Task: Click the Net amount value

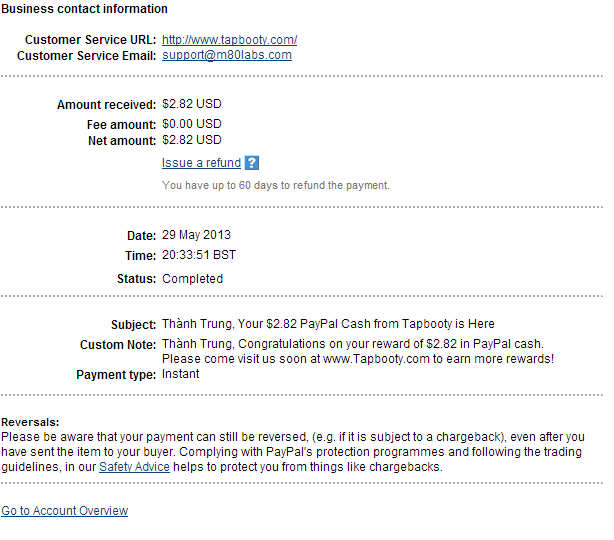Action: pyautogui.click(x=192, y=141)
